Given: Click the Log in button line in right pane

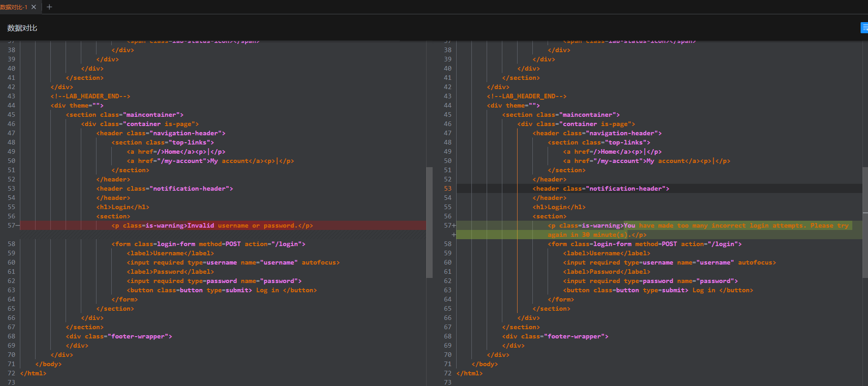Looking at the screenshot, I should [x=657, y=290].
